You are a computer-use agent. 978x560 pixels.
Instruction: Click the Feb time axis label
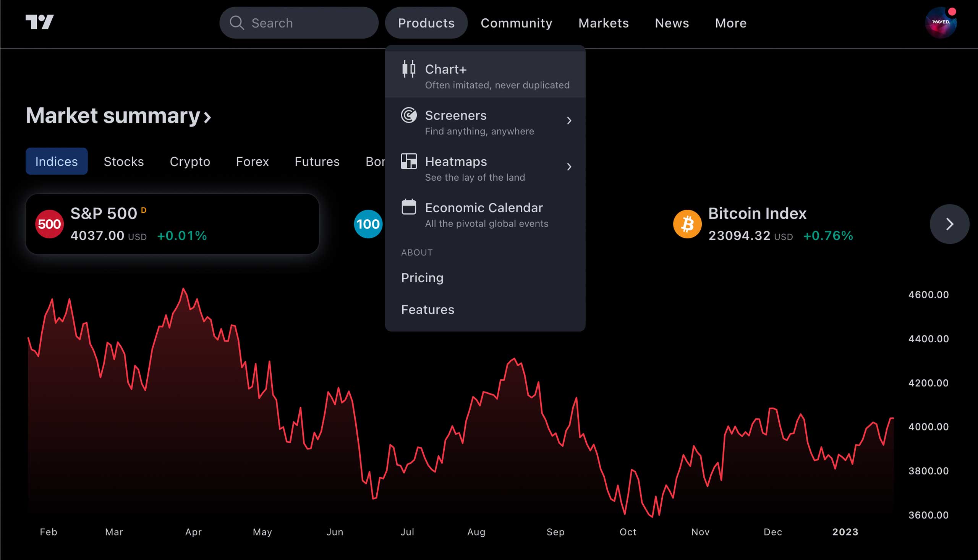(x=49, y=531)
